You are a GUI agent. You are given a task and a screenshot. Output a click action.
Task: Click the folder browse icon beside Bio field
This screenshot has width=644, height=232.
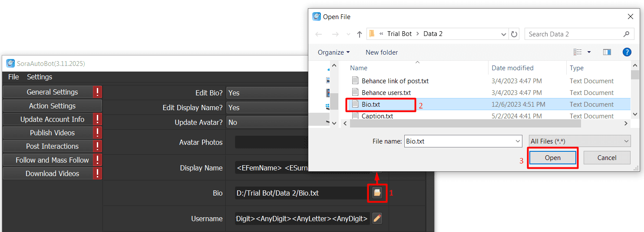pyautogui.click(x=377, y=193)
